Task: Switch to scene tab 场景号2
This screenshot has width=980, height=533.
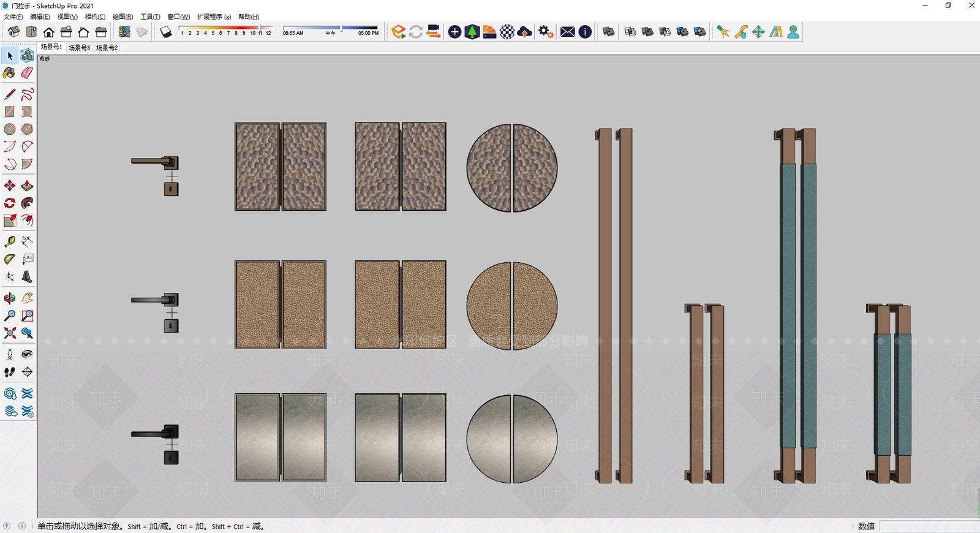Action: click(x=107, y=47)
